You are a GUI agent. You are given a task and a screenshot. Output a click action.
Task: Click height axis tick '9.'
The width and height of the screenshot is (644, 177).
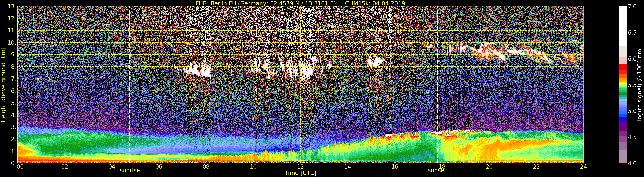[x=13, y=55]
